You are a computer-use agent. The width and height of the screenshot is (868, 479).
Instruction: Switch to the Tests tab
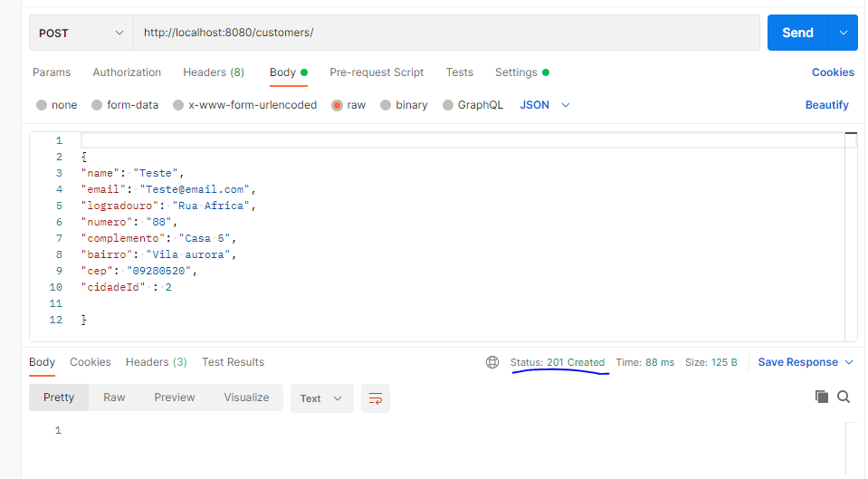[x=460, y=72]
